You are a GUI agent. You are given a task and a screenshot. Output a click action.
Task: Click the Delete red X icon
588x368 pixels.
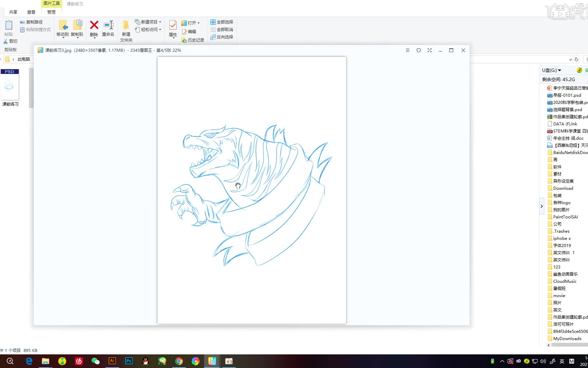94,25
